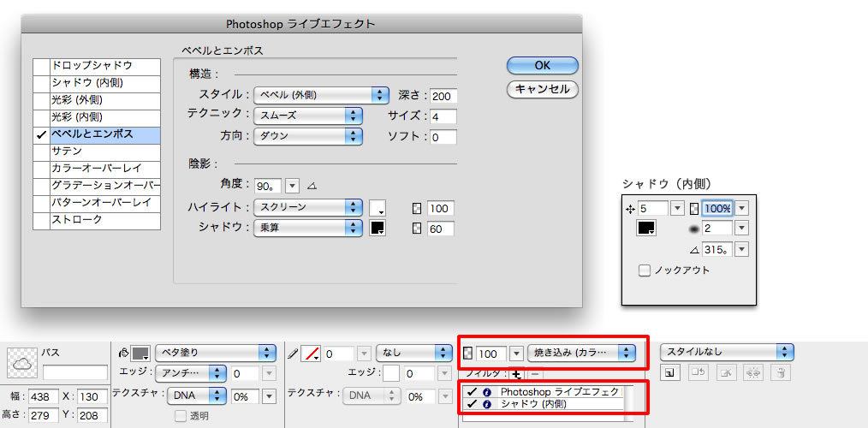868x428 pixels.
Task: Click the 深さ input field
Action: pos(443,96)
